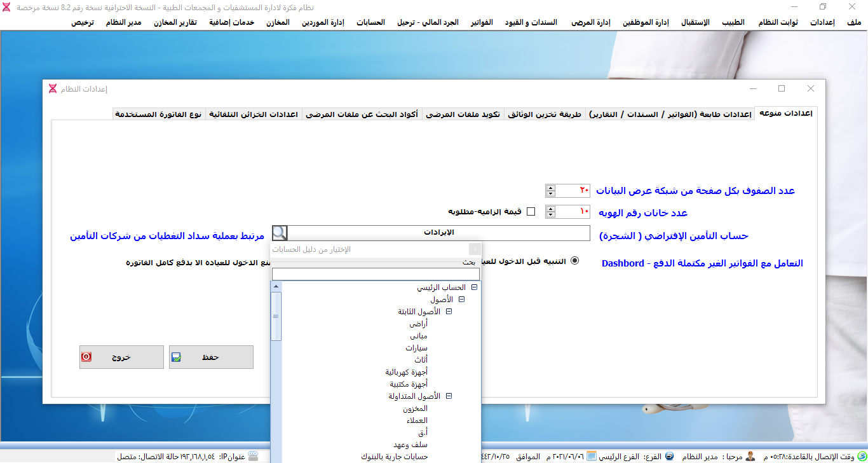Viewport: 868px width, 463px height.
Task: Select سيارات in the accounts tree
Action: pyautogui.click(x=416, y=348)
